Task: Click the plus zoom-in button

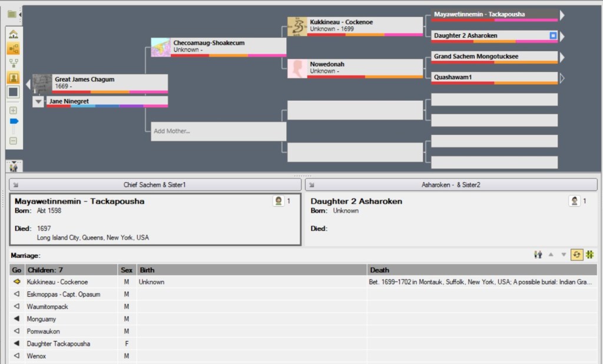Action: coord(14,110)
